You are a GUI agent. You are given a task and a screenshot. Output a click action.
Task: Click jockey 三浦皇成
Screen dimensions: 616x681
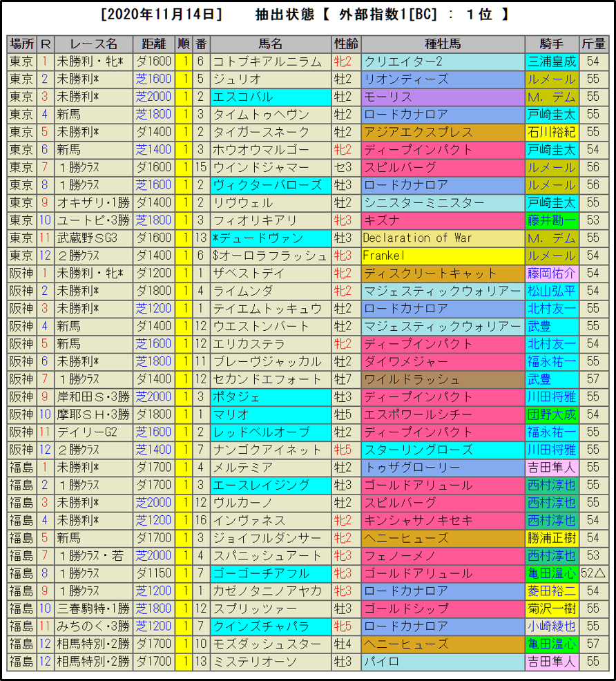click(550, 61)
